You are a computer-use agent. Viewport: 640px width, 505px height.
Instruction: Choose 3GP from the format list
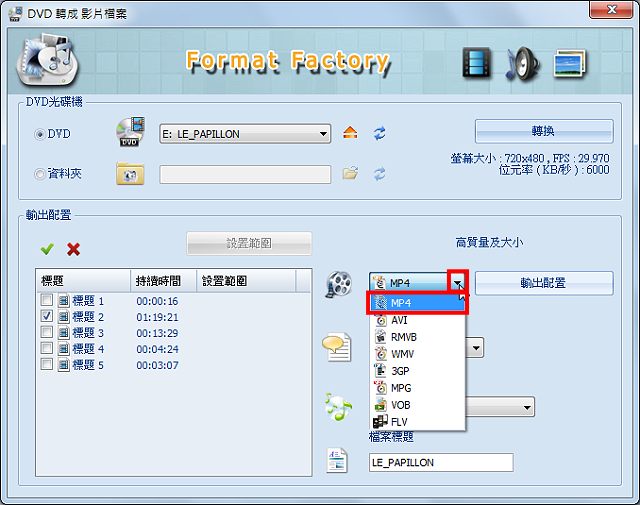coord(417,371)
